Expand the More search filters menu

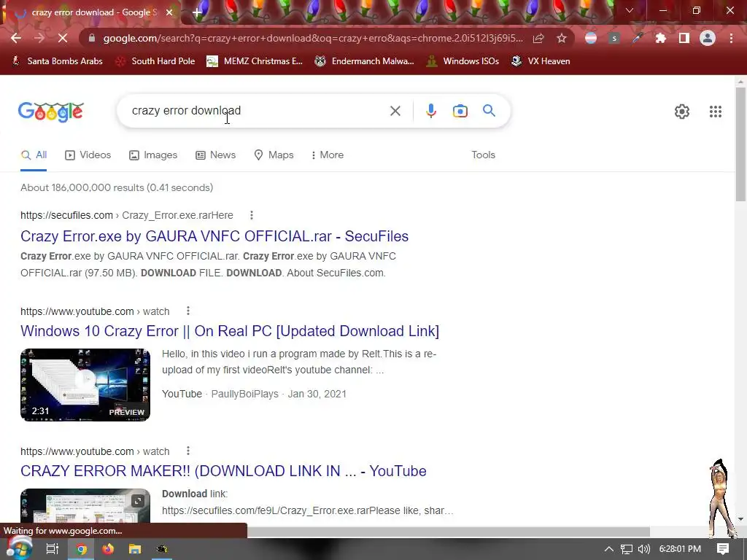coord(328,155)
